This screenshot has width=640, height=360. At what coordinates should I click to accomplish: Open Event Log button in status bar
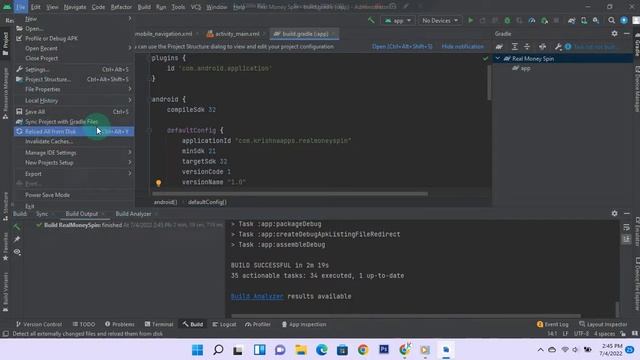[x=552, y=324]
